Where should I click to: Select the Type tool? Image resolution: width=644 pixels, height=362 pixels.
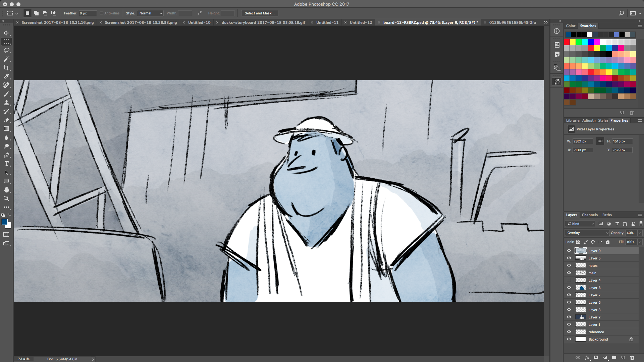pyautogui.click(x=6, y=164)
